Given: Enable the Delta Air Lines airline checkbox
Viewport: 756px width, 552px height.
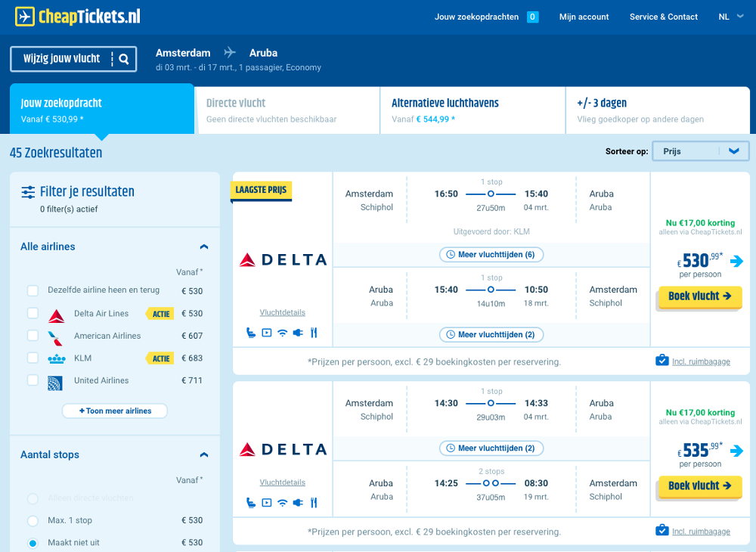Looking at the screenshot, I should click(33, 313).
